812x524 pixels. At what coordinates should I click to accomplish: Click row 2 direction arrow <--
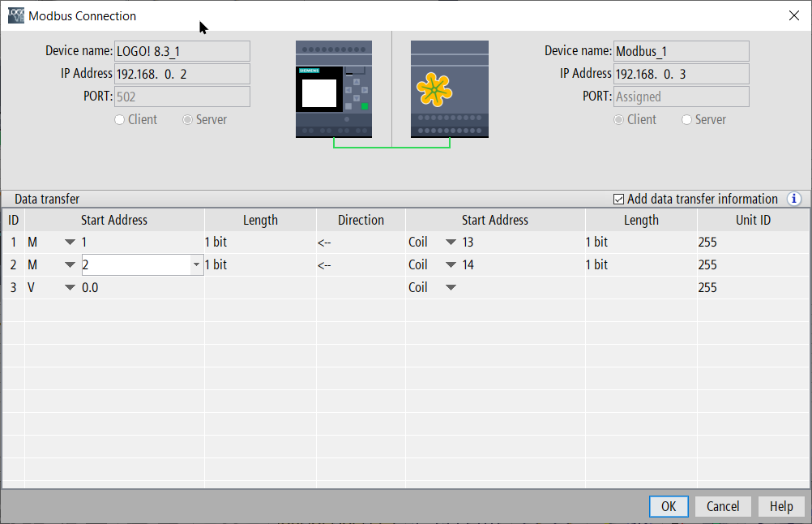(x=324, y=265)
